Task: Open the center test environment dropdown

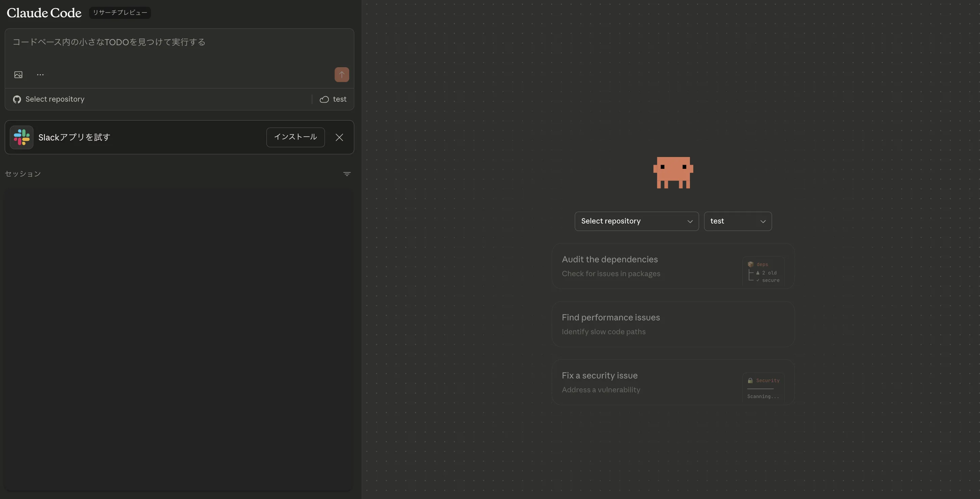Action: pyautogui.click(x=737, y=221)
